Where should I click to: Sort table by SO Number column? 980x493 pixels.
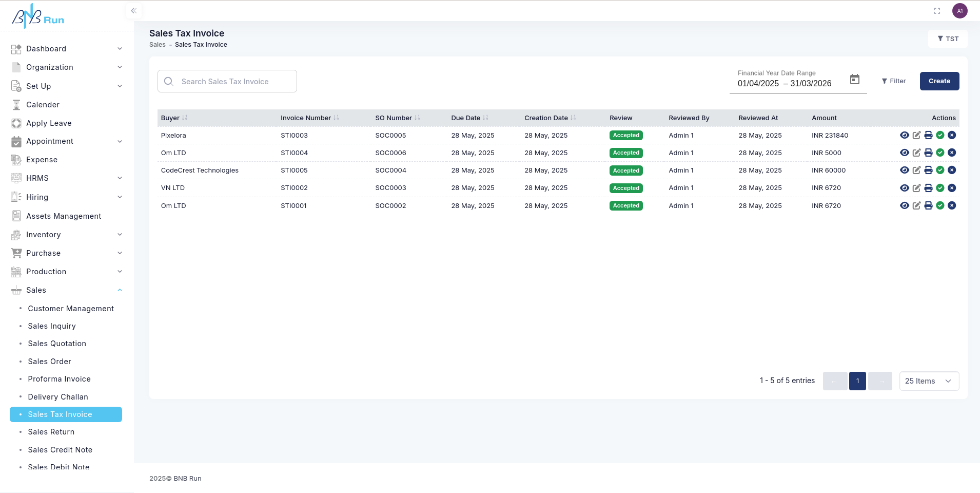coord(417,118)
